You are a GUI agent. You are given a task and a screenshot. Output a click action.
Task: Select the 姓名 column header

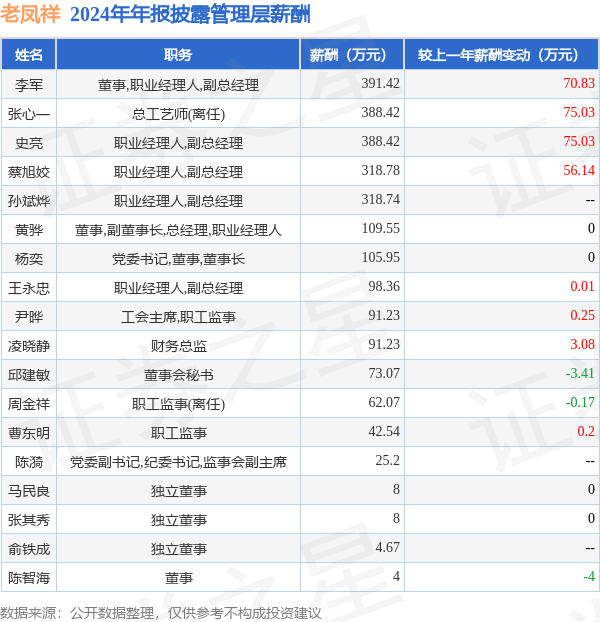pos(29,55)
